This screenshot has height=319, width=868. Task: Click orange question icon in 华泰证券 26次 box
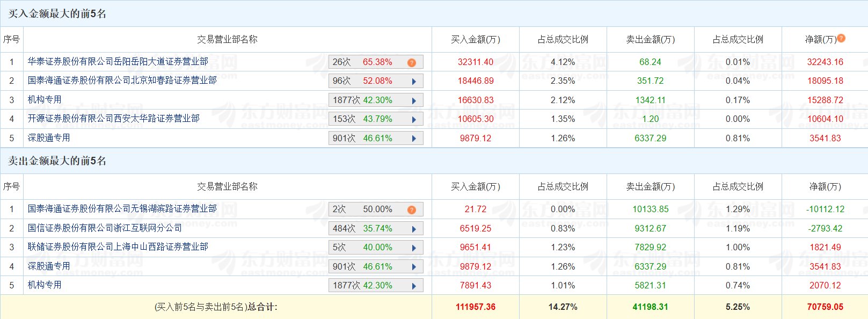412,62
